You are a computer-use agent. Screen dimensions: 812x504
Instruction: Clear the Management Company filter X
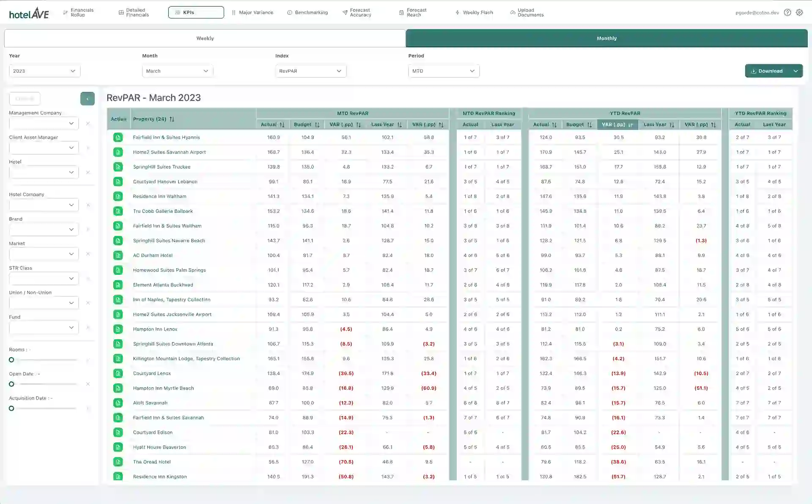pyautogui.click(x=88, y=123)
